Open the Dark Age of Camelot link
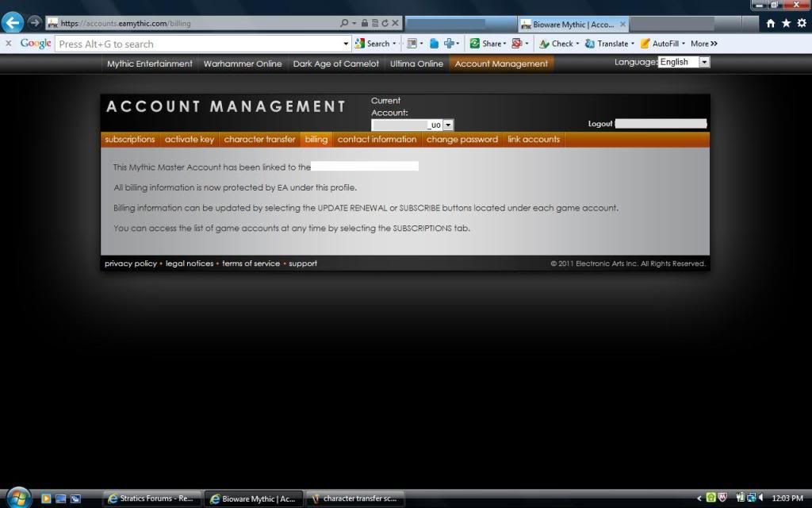The image size is (812, 508). (335, 63)
